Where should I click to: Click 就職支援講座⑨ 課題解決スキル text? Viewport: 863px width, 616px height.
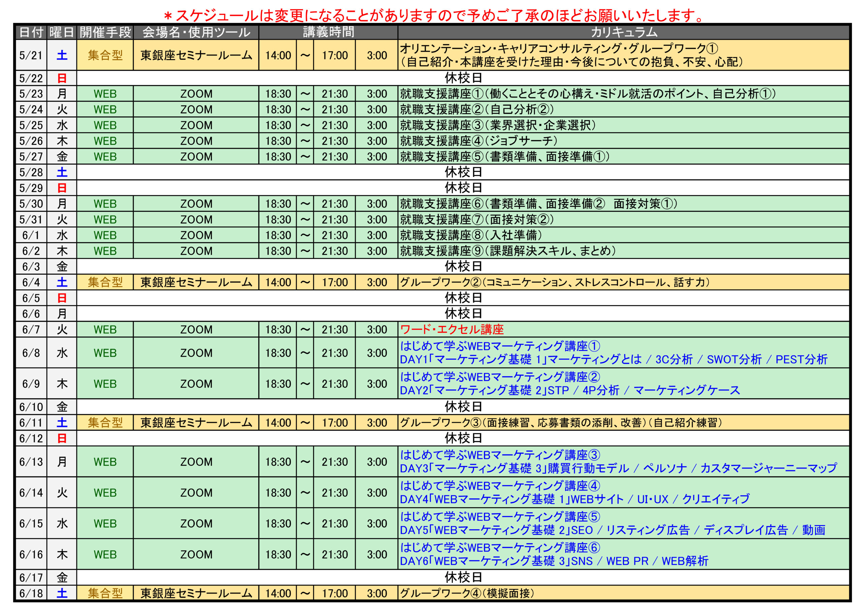coord(508,251)
